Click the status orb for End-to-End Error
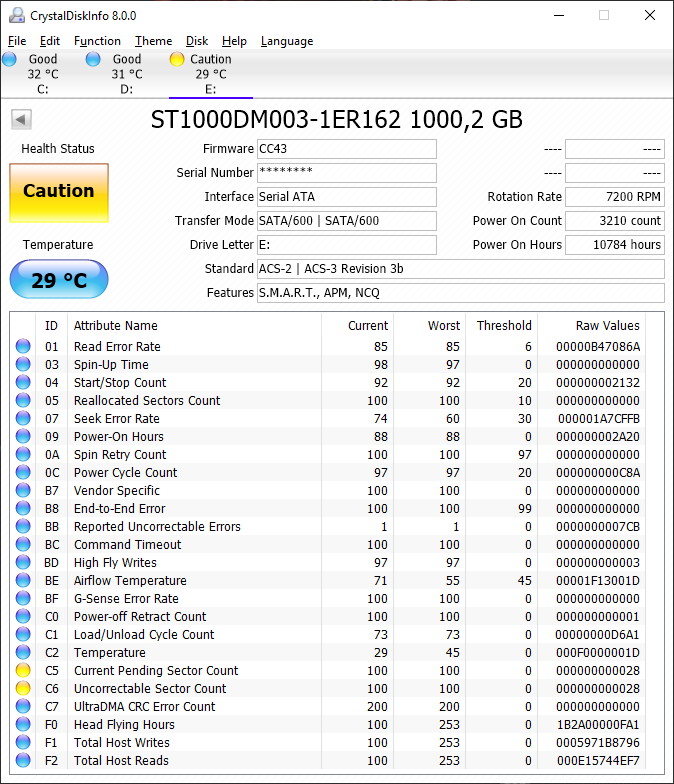This screenshot has height=784, width=674. (x=23, y=508)
